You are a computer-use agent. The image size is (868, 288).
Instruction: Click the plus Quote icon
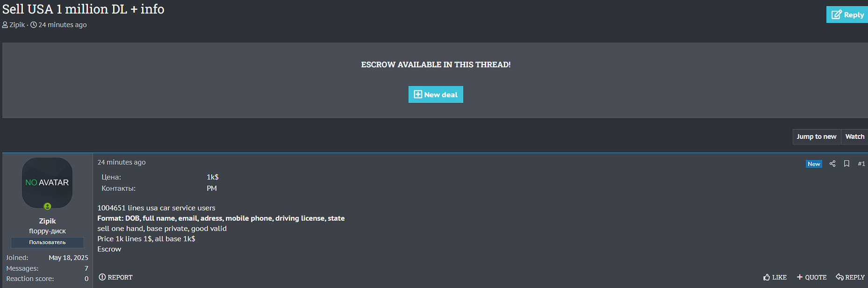point(800,277)
